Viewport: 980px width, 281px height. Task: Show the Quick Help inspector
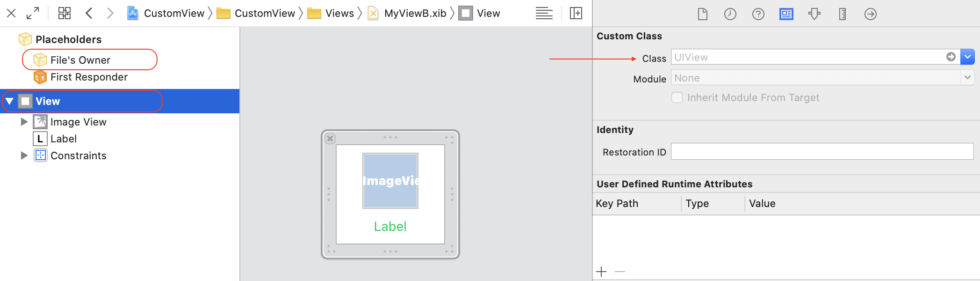(758, 14)
